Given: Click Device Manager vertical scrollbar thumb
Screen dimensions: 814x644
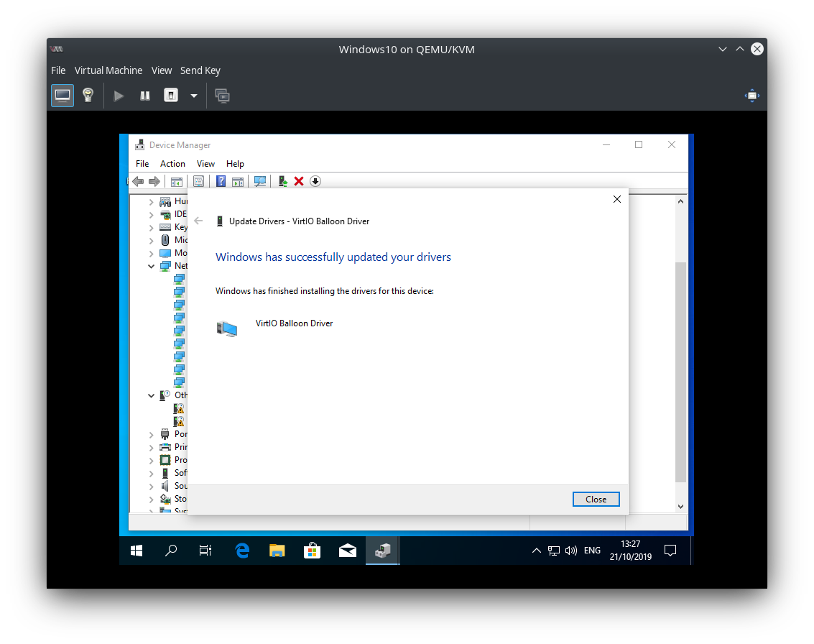Looking at the screenshot, I should pos(680,372).
